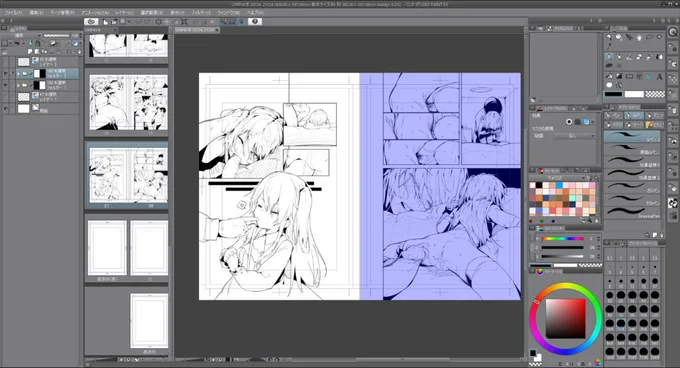Open the Filter (フィルター) menu
Viewport: 680px width, 368px height.
click(x=201, y=13)
